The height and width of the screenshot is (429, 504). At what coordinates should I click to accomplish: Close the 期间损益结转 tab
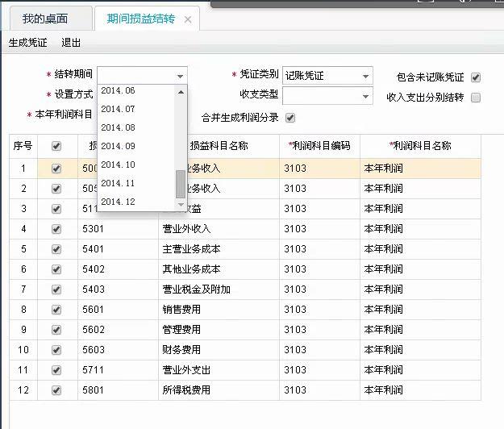click(x=188, y=20)
